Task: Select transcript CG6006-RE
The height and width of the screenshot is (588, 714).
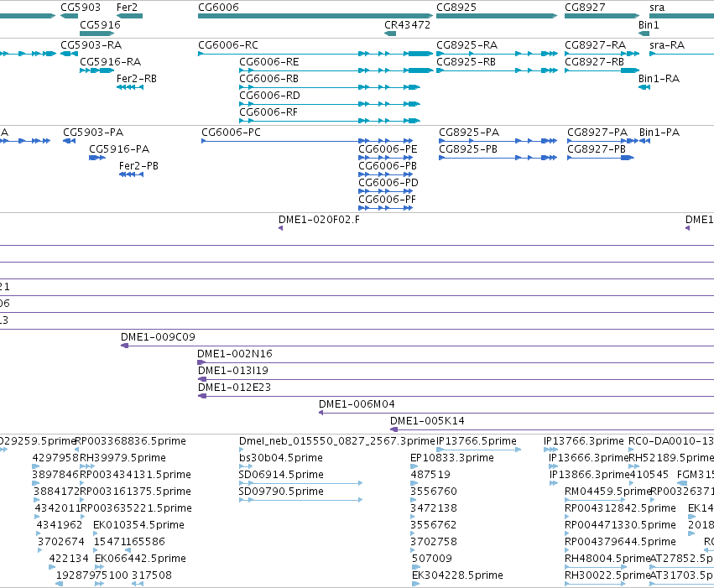Action: click(x=336, y=70)
